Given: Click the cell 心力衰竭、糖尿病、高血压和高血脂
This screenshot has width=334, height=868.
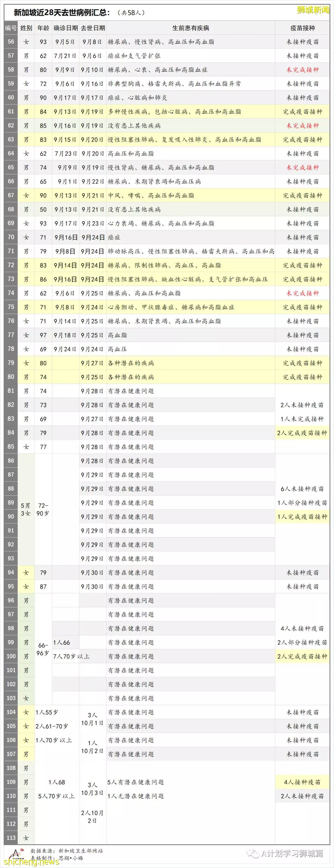Looking at the screenshot, I should (161, 223).
